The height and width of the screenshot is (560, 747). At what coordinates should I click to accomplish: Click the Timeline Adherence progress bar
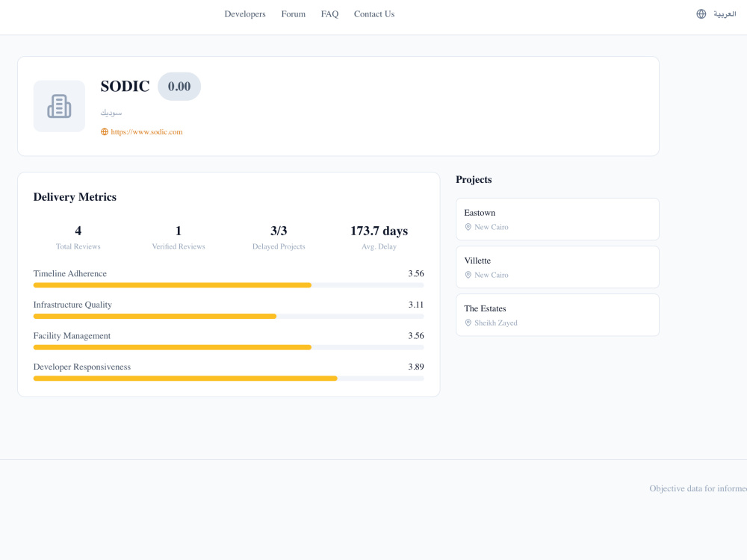point(229,285)
